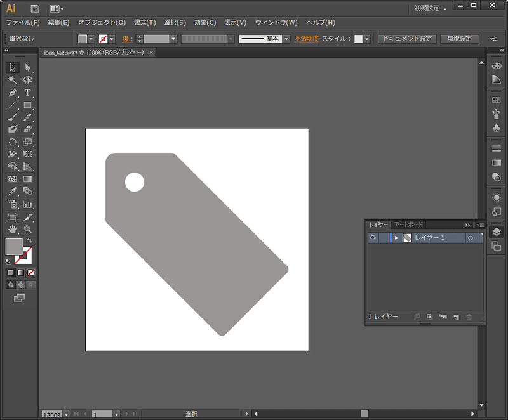Select the Eyedropper tool
Image resolution: width=508 pixels, height=420 pixels.
[12, 191]
